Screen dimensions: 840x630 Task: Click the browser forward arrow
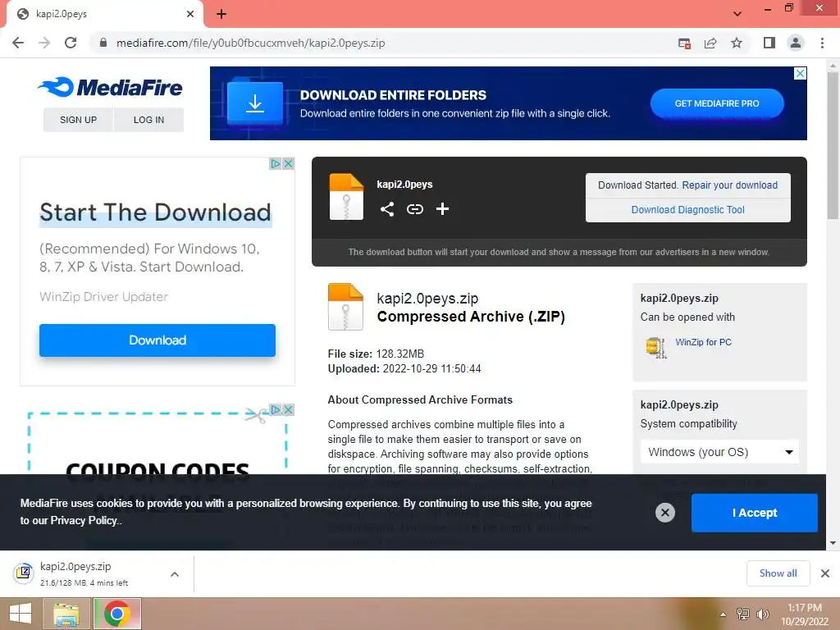click(44, 43)
